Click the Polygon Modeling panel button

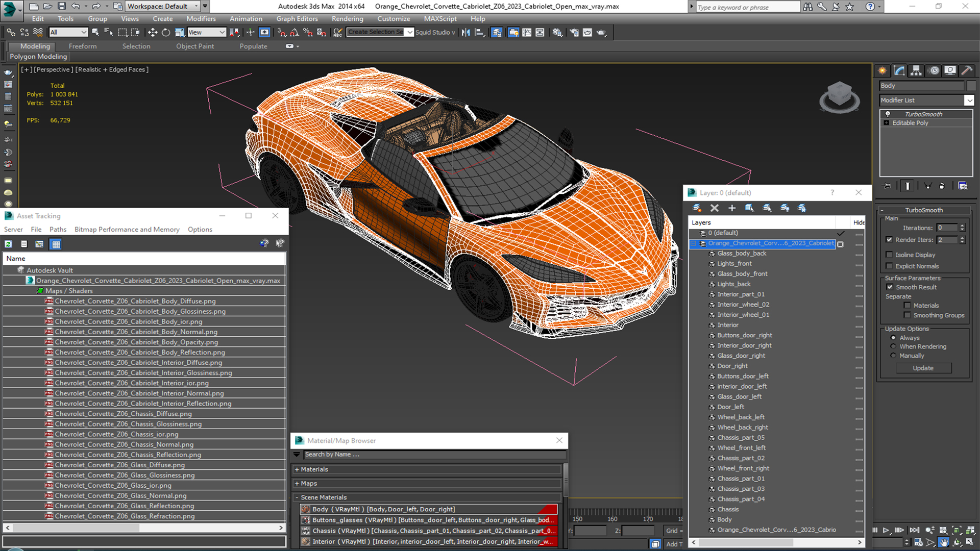pos(38,57)
